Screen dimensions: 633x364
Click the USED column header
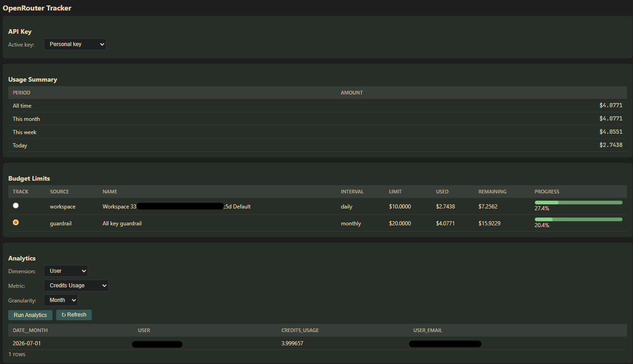point(442,192)
